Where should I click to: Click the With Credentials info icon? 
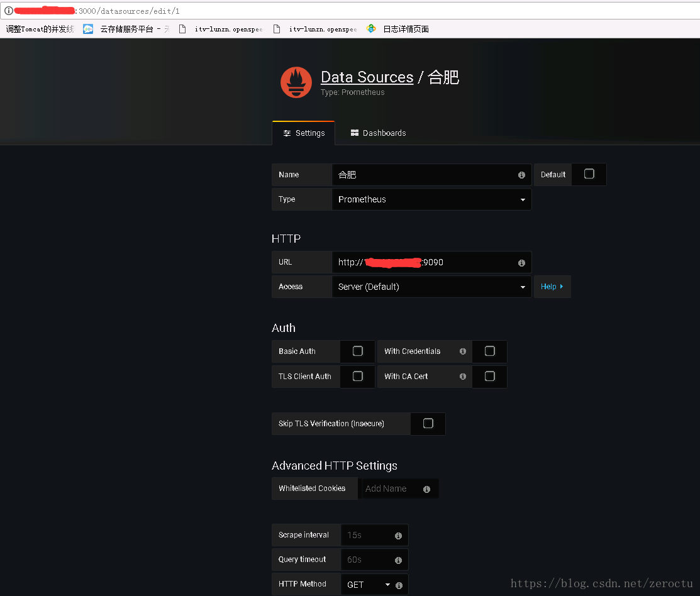tap(463, 351)
